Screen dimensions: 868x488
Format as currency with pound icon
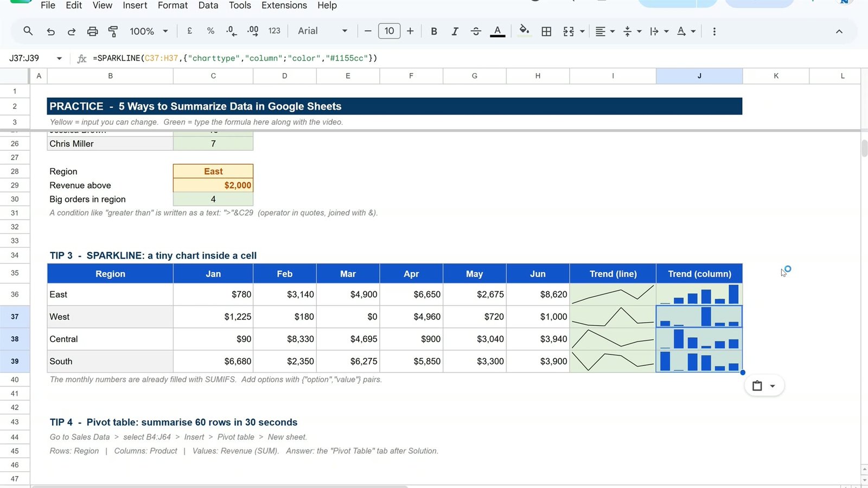(189, 31)
